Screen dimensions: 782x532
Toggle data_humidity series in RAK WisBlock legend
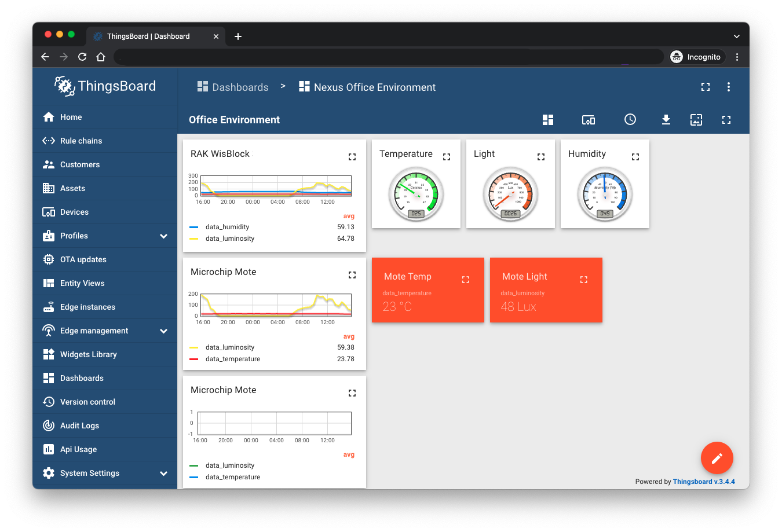tap(227, 227)
